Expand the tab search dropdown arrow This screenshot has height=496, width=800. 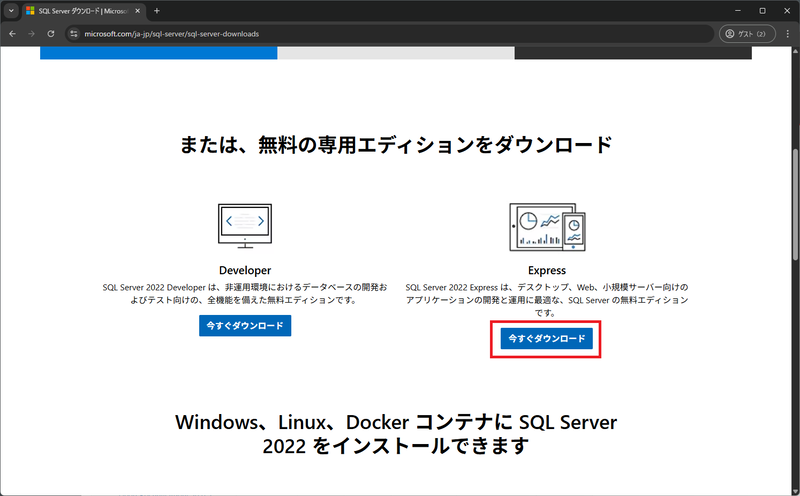click(x=11, y=11)
